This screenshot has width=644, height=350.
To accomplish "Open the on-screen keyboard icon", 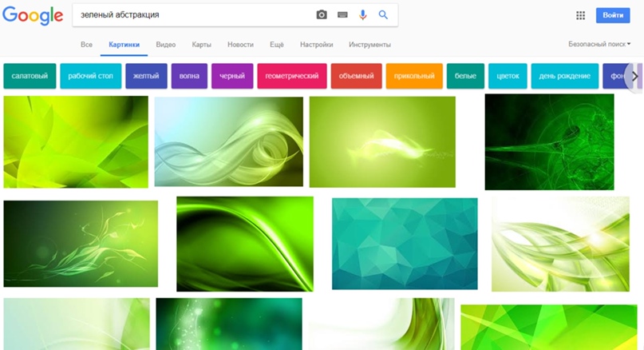I will [342, 15].
